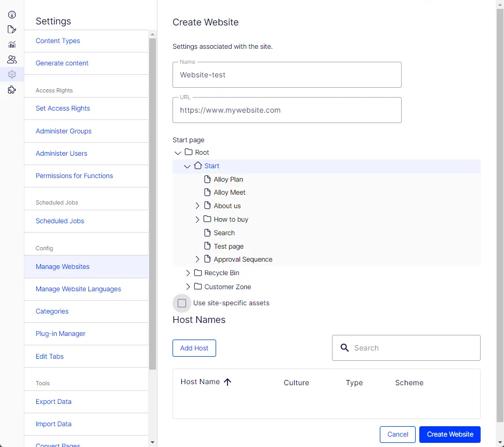Screen dimensions: 504x447
Task: Sort by Host Name ascending arrow
Action: 228,382
